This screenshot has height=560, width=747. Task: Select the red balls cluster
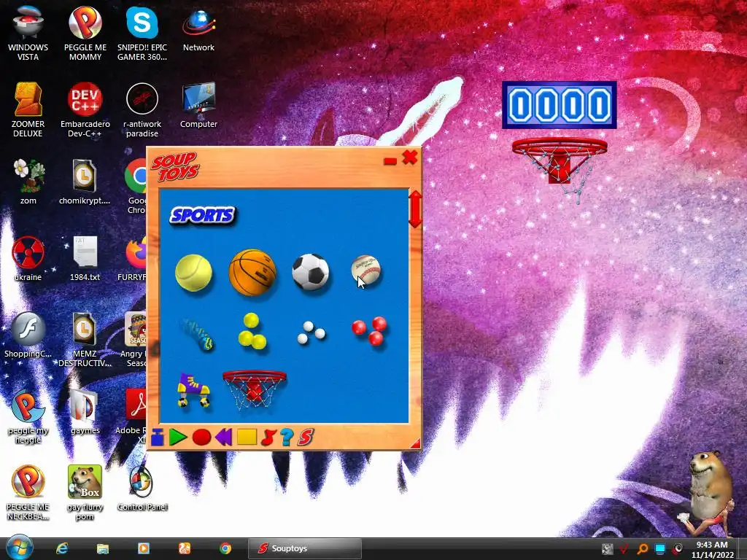tap(370, 330)
